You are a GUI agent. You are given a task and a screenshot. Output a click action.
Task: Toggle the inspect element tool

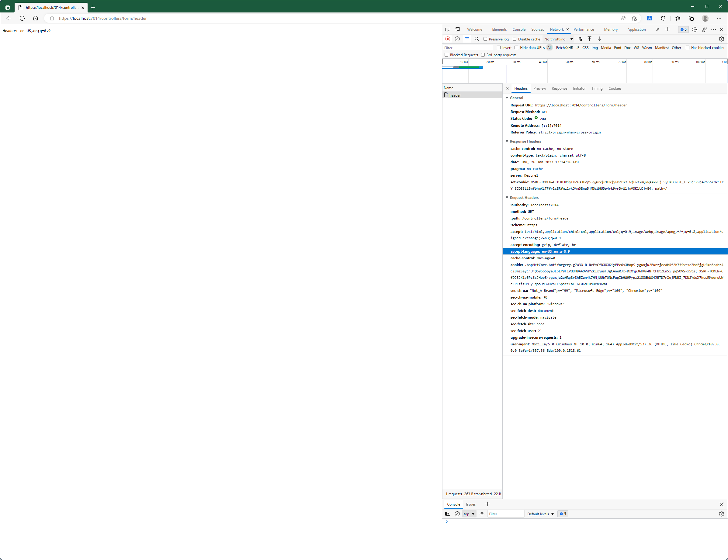click(x=448, y=29)
